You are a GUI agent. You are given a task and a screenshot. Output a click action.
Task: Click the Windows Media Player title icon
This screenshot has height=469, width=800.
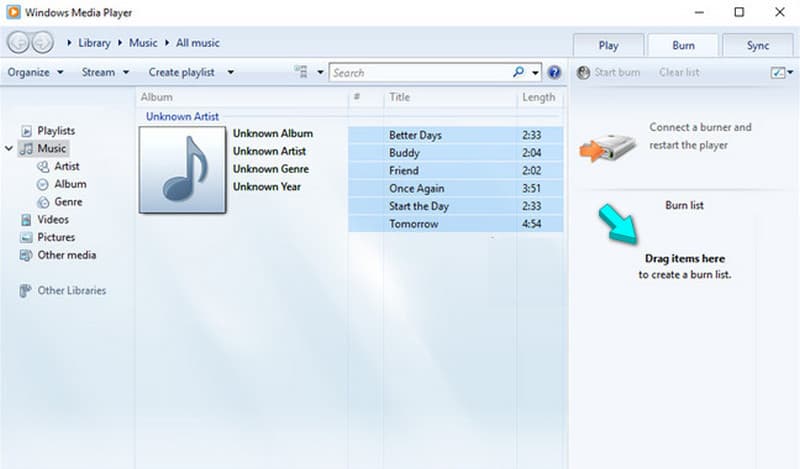(x=13, y=12)
